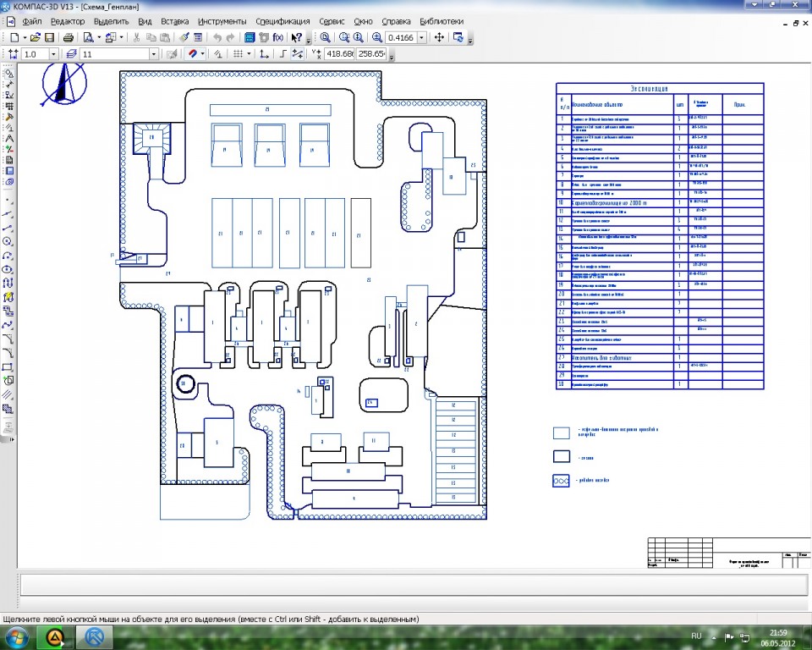Click the Copy icon in toolbar
Screen dimensions: 812x650
pyautogui.click(x=151, y=37)
